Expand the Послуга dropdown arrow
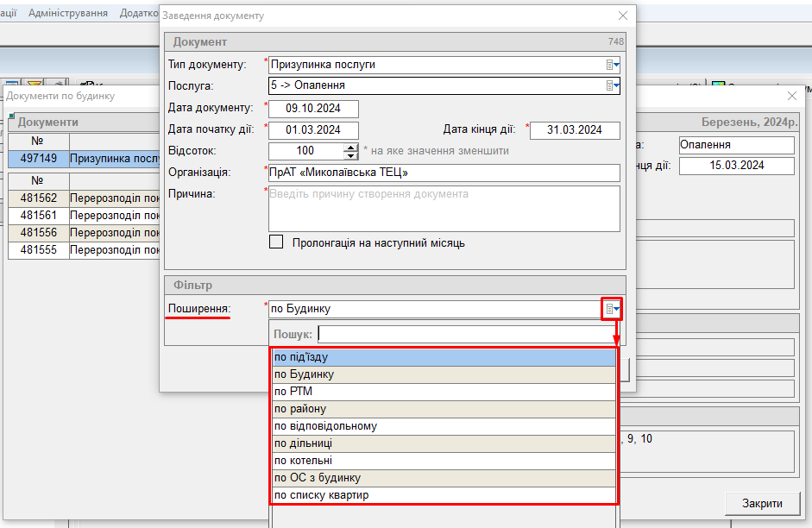812x528 pixels. (613, 85)
